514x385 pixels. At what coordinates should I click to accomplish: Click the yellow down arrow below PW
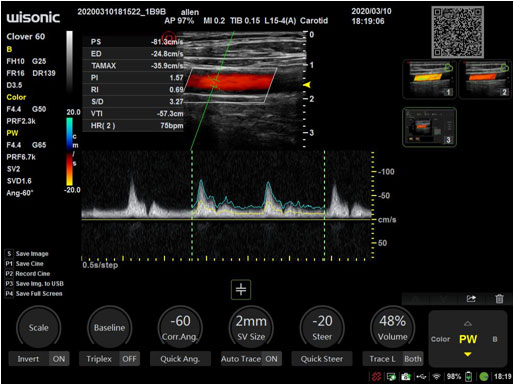tap(468, 354)
